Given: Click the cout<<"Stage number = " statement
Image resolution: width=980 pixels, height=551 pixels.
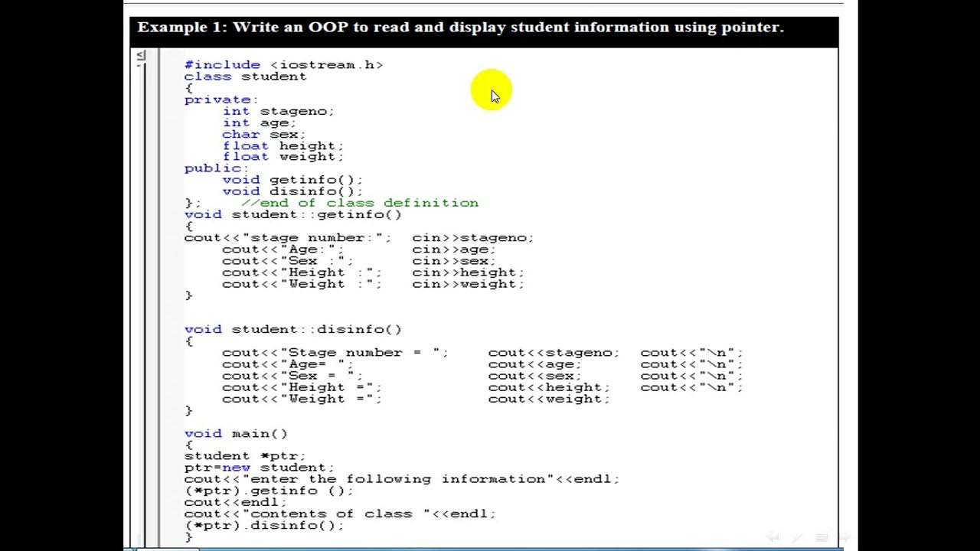Looking at the screenshot, I should (335, 353).
